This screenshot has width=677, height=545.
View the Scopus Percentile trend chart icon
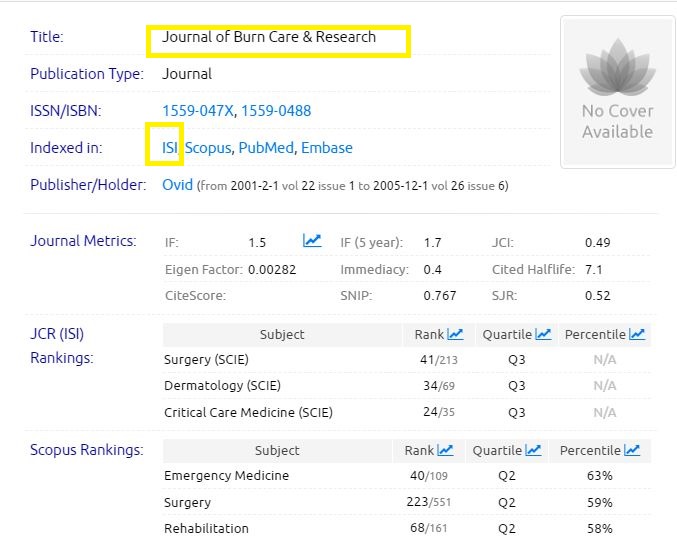coord(632,450)
